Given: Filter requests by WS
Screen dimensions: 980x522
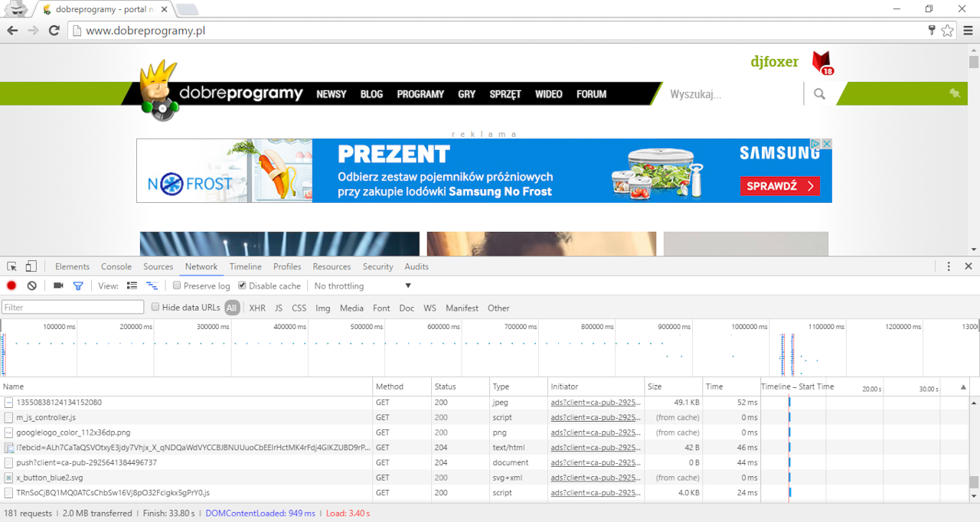Looking at the screenshot, I should [x=430, y=308].
